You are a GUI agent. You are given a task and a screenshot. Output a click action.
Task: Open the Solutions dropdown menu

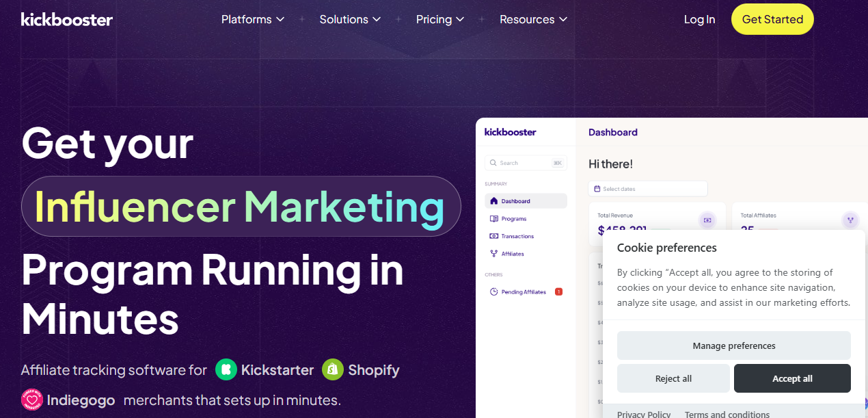tap(350, 19)
